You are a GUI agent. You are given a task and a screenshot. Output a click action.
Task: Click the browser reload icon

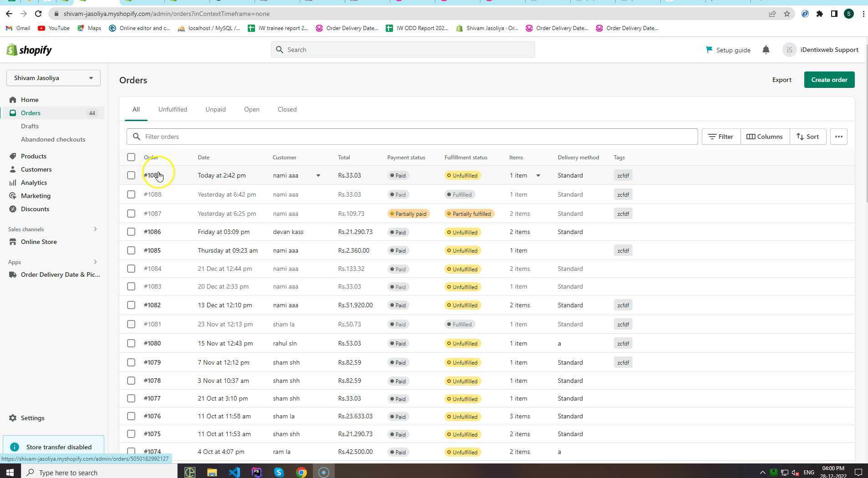38,14
